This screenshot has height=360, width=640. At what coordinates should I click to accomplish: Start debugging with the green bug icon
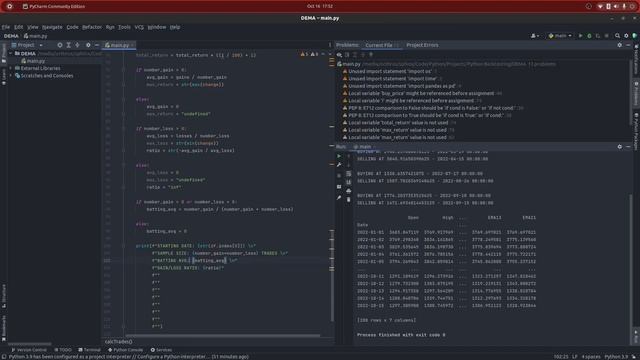(x=589, y=36)
